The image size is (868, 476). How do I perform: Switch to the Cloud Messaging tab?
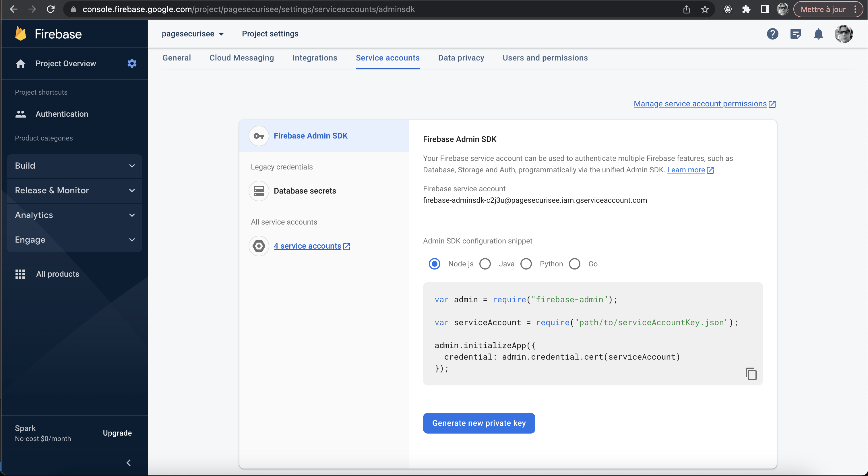[242, 58]
